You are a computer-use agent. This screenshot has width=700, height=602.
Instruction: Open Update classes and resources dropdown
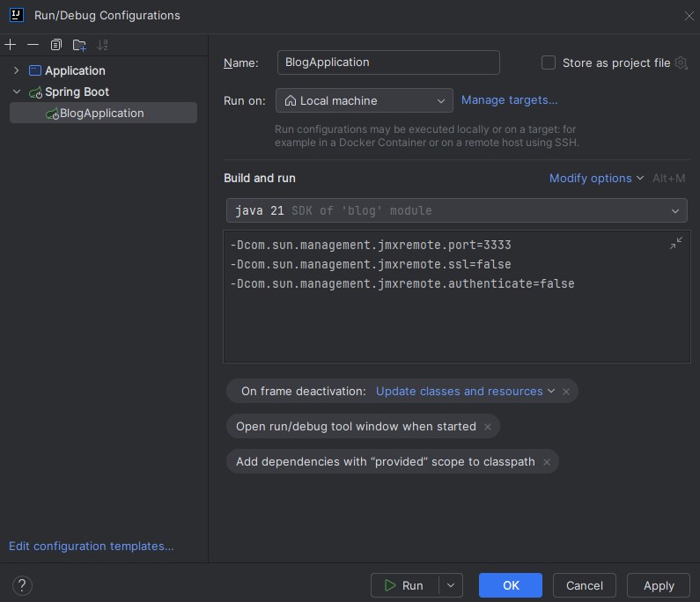pyautogui.click(x=465, y=391)
